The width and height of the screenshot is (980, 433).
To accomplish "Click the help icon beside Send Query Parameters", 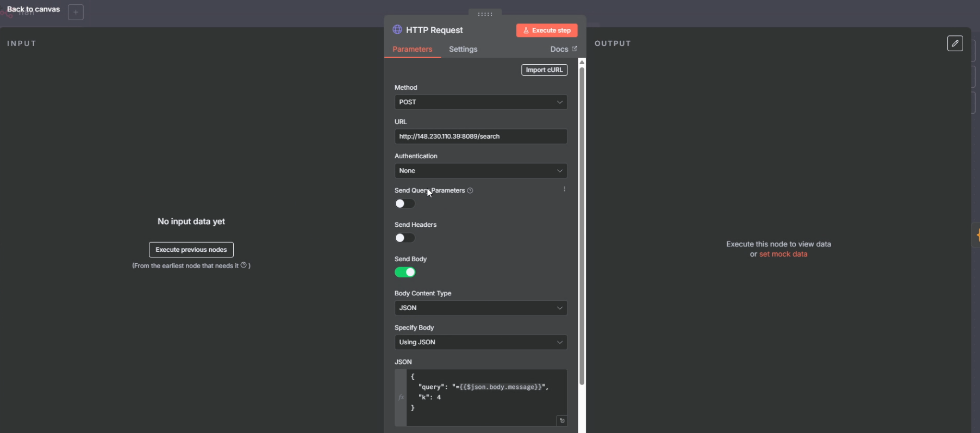I will coord(470,190).
